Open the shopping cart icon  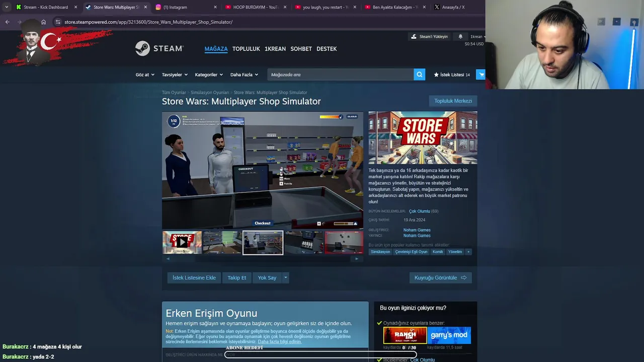481,74
